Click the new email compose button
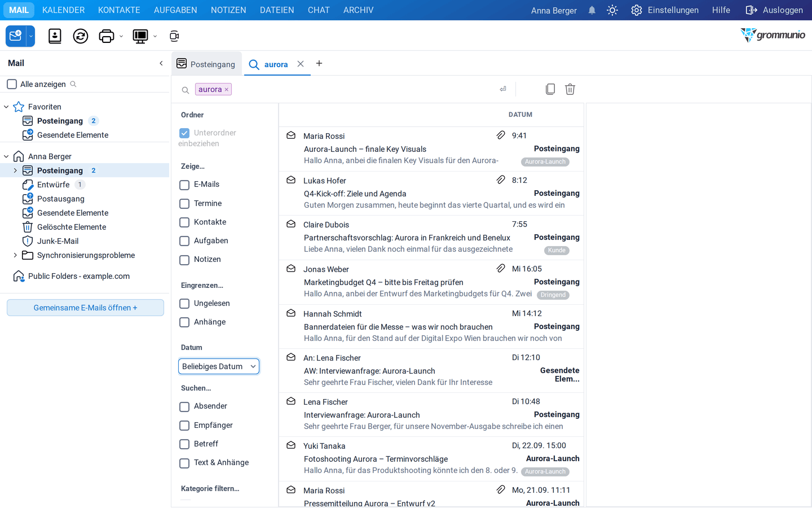812x508 pixels. click(16, 36)
